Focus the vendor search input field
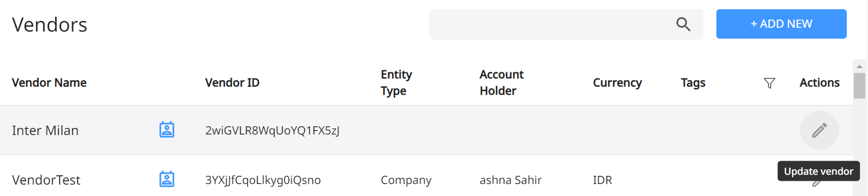 549,24
